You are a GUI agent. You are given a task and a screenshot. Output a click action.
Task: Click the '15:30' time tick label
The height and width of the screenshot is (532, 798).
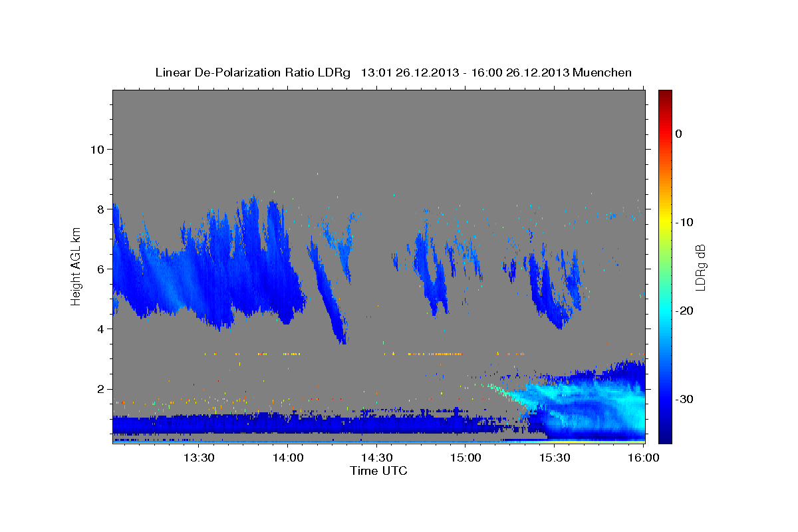point(555,458)
